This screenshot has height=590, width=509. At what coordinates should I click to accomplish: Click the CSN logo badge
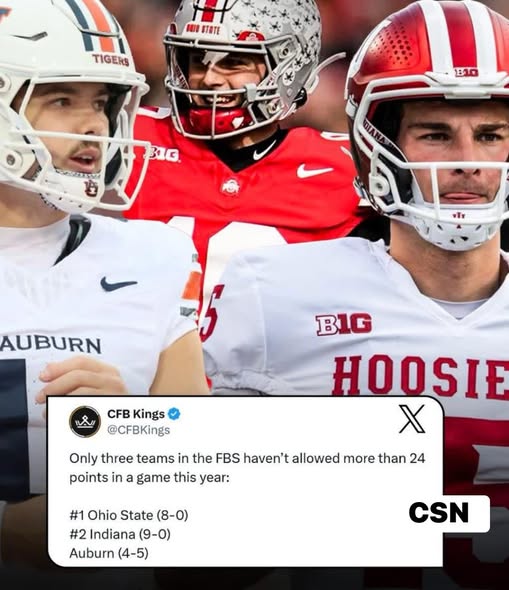(439, 513)
